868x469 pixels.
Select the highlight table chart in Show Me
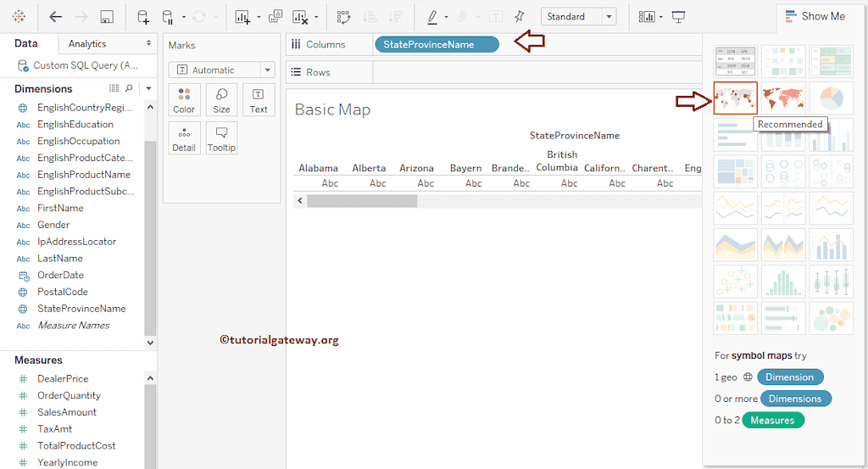tap(831, 61)
